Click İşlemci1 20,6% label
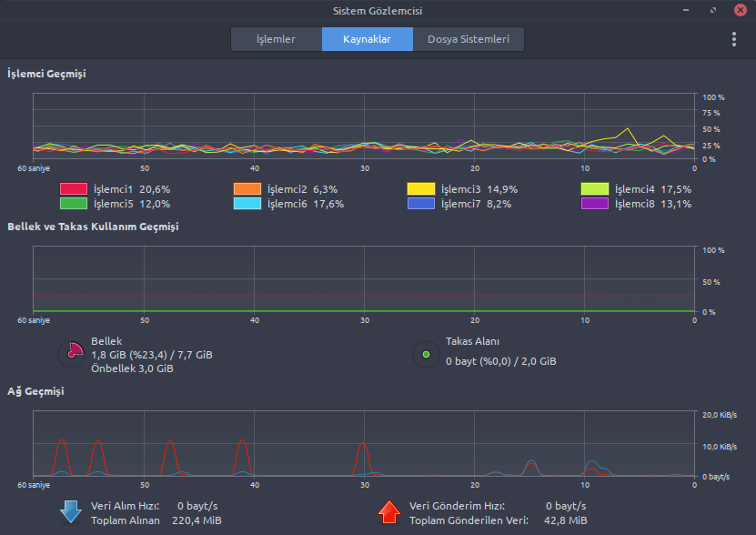756x535 pixels. coord(132,189)
